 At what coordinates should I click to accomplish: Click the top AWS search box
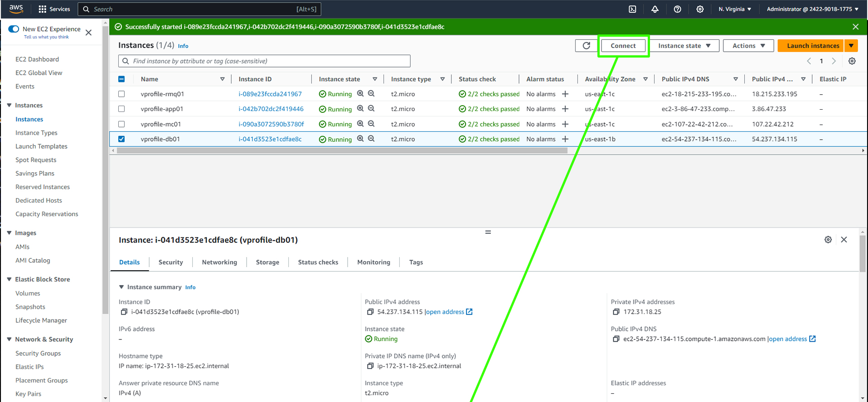(199, 9)
